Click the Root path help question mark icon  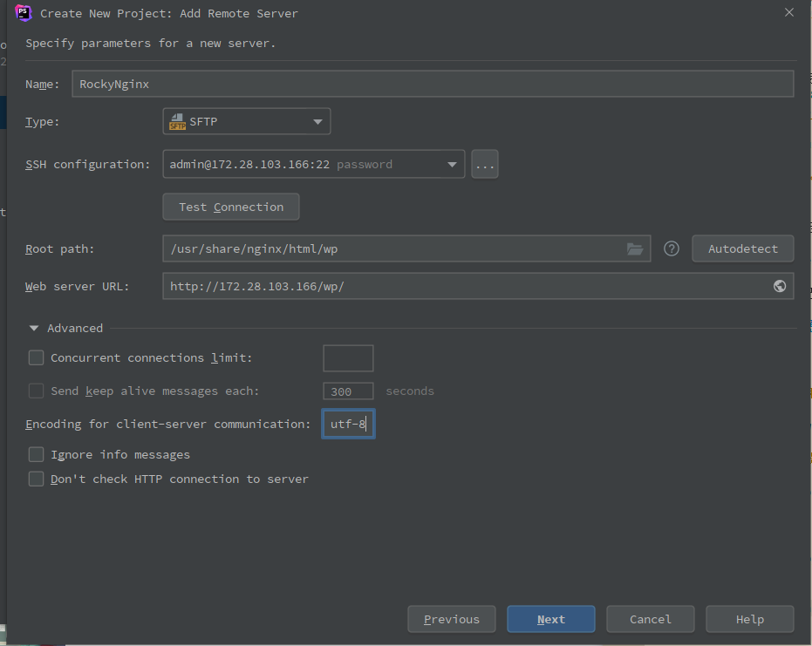[x=671, y=248]
